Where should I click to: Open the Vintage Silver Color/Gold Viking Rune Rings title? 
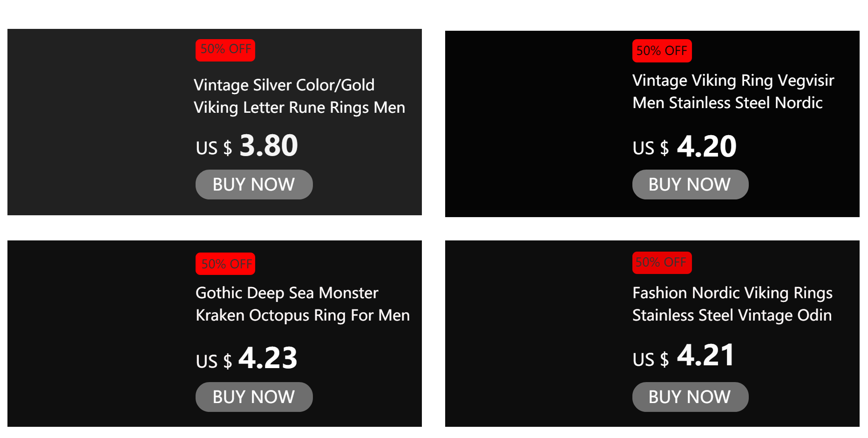tap(299, 96)
